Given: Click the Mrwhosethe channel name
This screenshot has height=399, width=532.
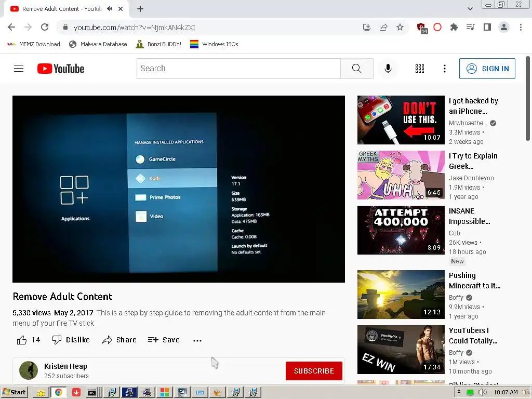Looking at the screenshot, I should pos(468,123).
